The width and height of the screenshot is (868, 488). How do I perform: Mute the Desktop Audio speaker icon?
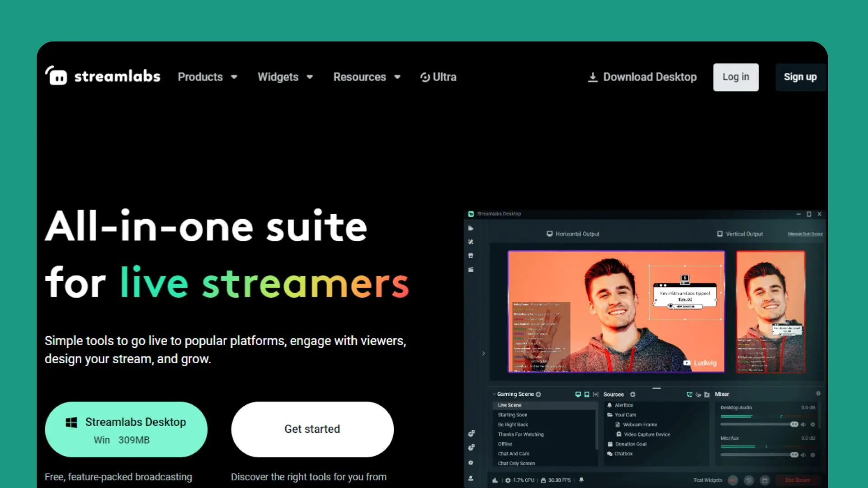coord(803,425)
